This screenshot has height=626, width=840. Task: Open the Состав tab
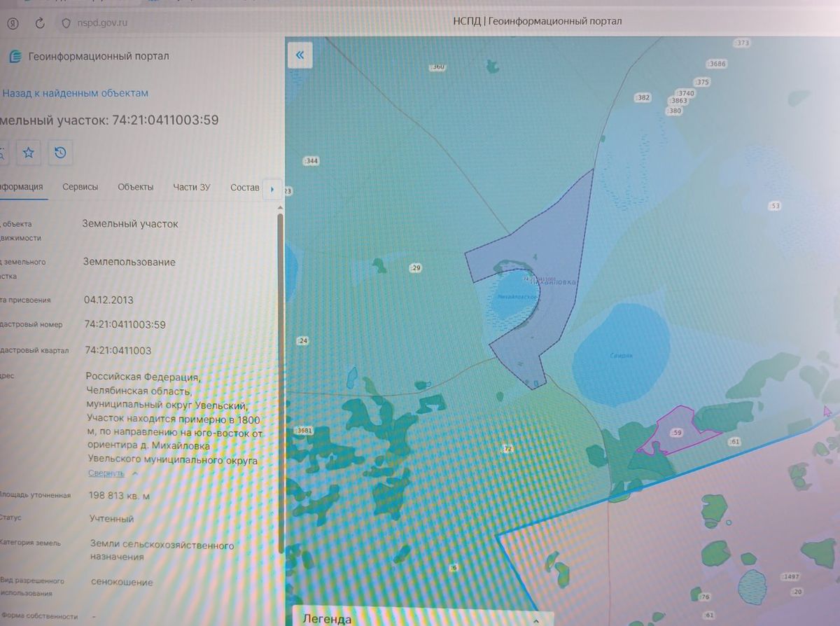[245, 187]
